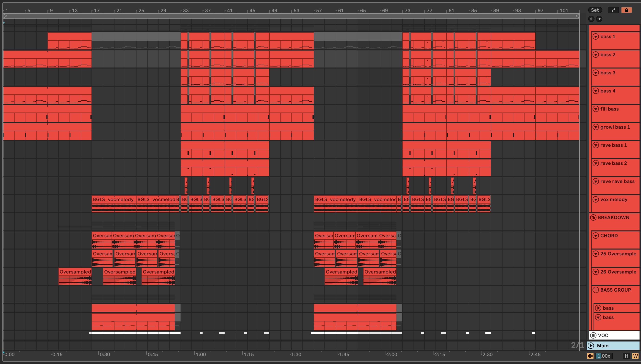
Task: Click the 1.00x waveform zoom field
Action: 604,356
